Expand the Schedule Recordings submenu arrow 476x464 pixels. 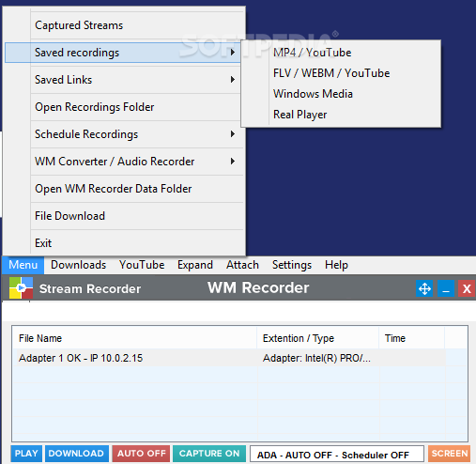point(233,134)
